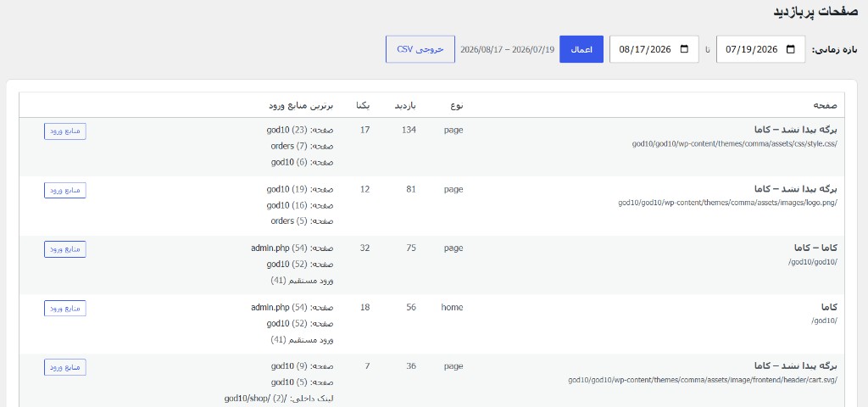Click the home type cell
Image resolution: width=868 pixels, height=407 pixels.
tap(453, 307)
